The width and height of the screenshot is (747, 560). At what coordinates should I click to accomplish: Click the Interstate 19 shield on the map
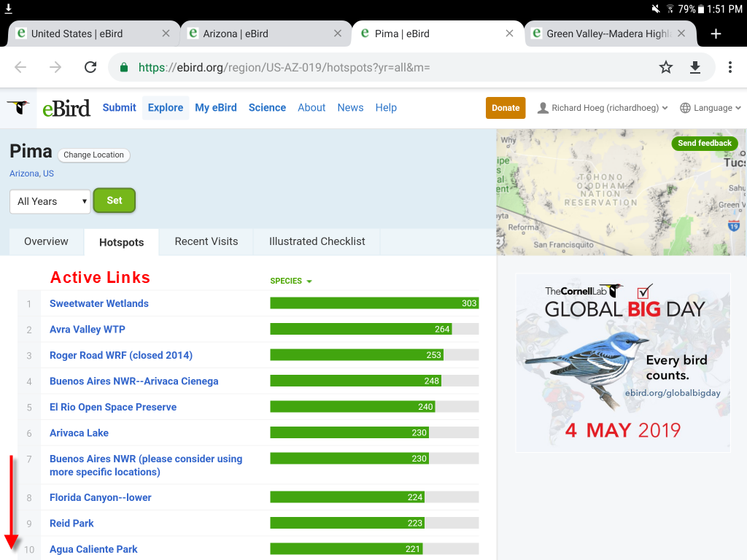point(734,225)
